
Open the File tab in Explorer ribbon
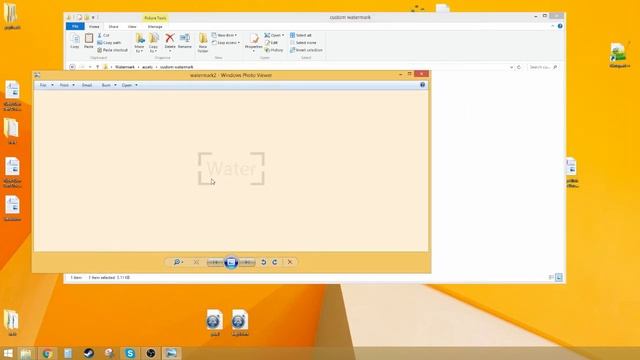[x=75, y=26]
